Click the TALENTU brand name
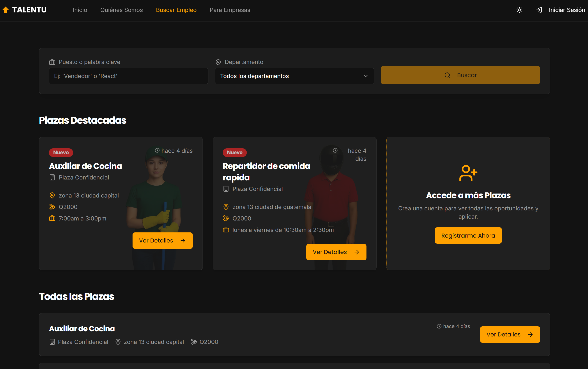The image size is (588, 369). [29, 10]
